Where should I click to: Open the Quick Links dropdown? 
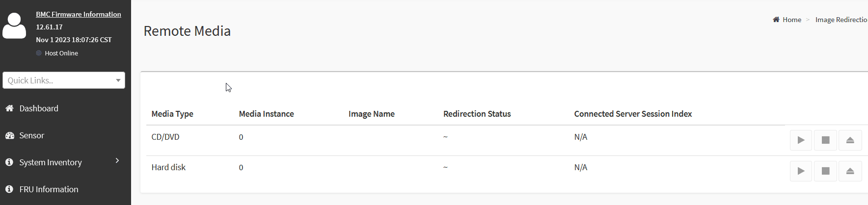click(64, 80)
